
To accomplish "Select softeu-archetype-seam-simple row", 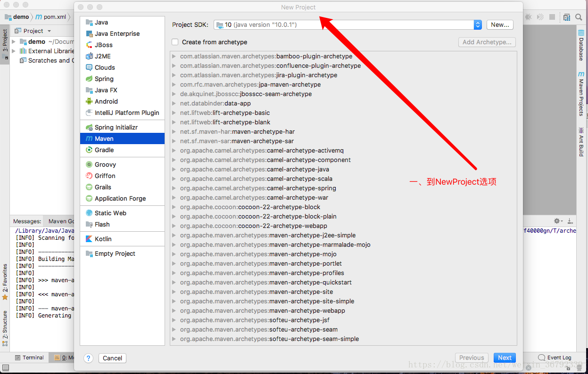I will (x=343, y=339).
